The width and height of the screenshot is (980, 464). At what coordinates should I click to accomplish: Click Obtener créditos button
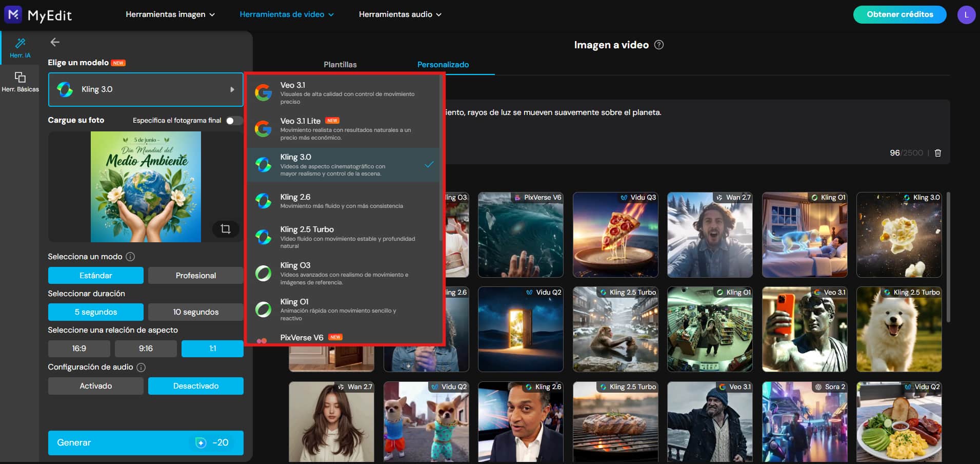coord(900,14)
